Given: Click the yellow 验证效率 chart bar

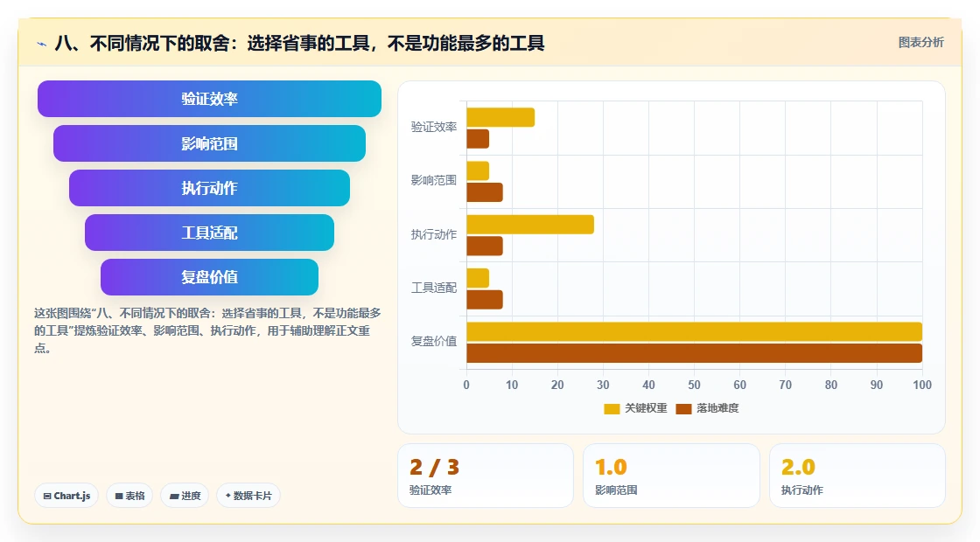Looking at the screenshot, I should click(500, 117).
